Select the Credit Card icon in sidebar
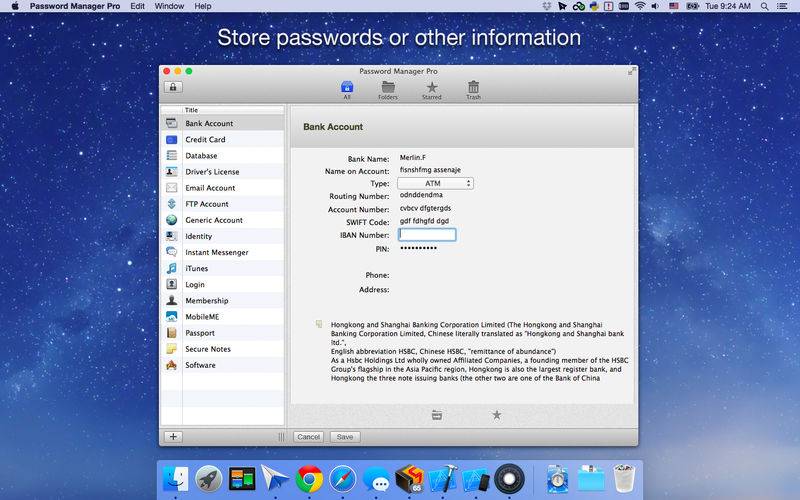Screen dimensions: 800x500 point(171,139)
